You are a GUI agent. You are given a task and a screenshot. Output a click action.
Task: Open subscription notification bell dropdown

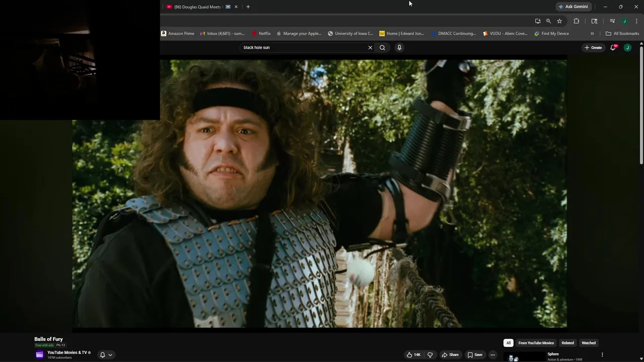pos(106,355)
